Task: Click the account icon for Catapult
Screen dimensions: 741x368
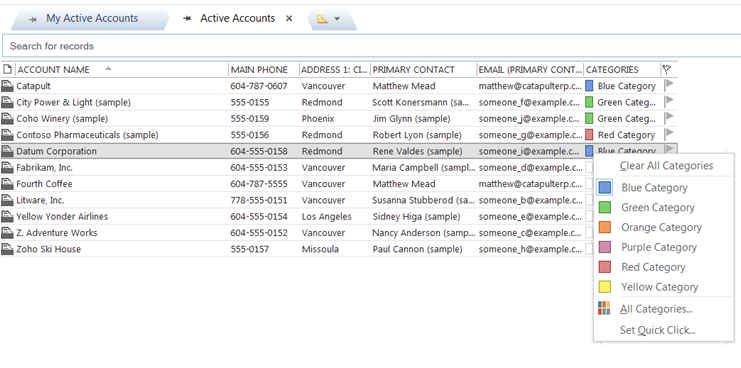Action: (x=7, y=86)
